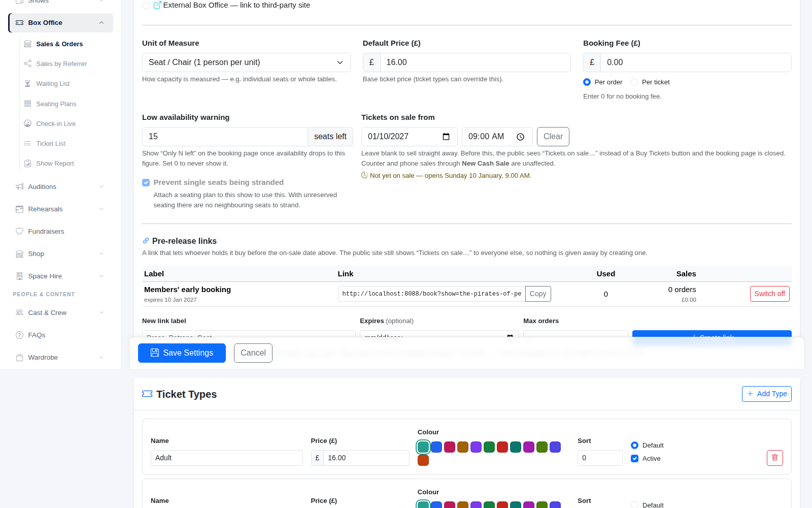Toggle Active checkbox for Adult ticket type
812x508 pixels.
point(635,458)
